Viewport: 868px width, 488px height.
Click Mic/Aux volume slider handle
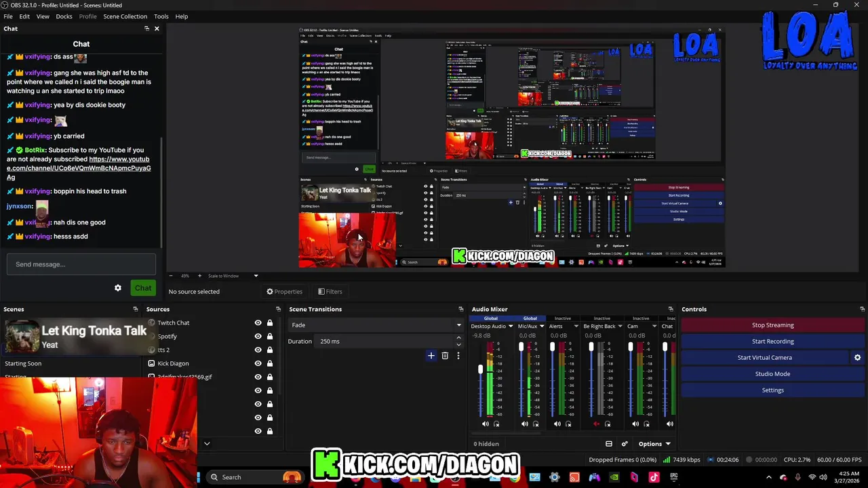pyautogui.click(x=521, y=346)
